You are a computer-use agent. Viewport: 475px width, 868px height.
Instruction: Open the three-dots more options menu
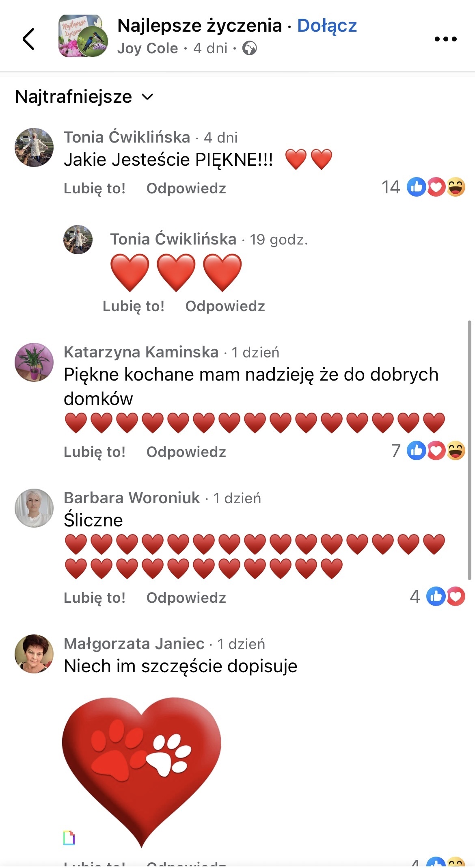point(445,39)
